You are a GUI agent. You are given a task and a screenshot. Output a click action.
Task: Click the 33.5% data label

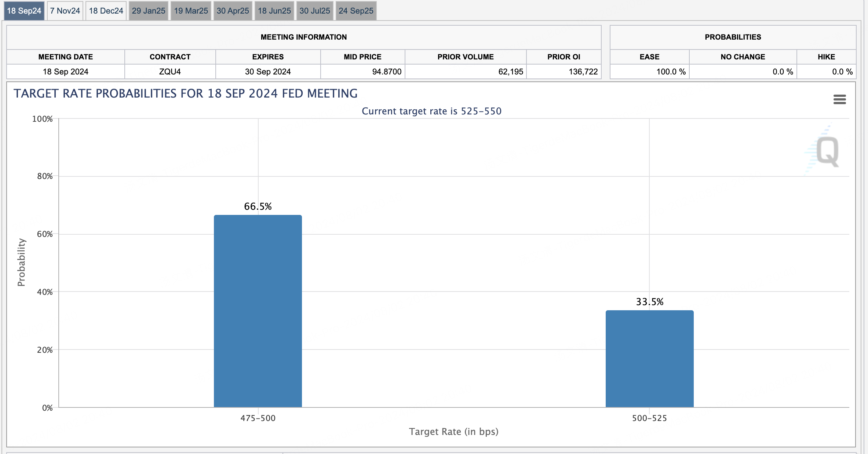(x=649, y=302)
